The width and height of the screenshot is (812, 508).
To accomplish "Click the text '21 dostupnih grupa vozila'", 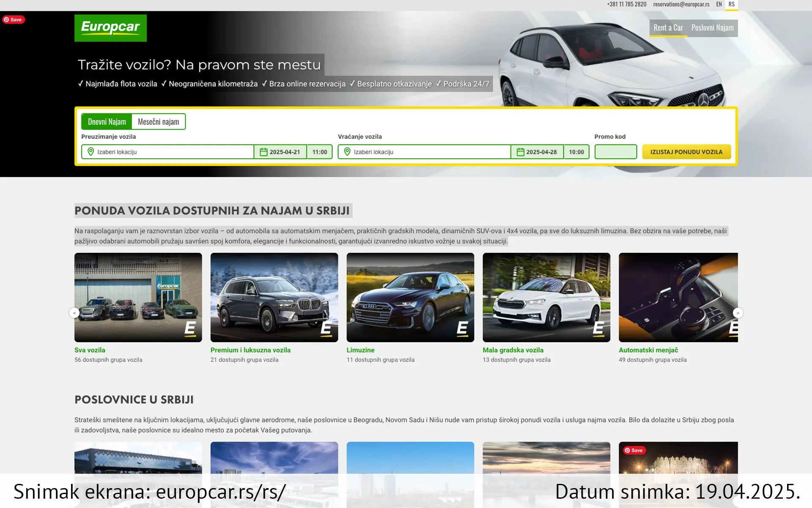I will [244, 360].
